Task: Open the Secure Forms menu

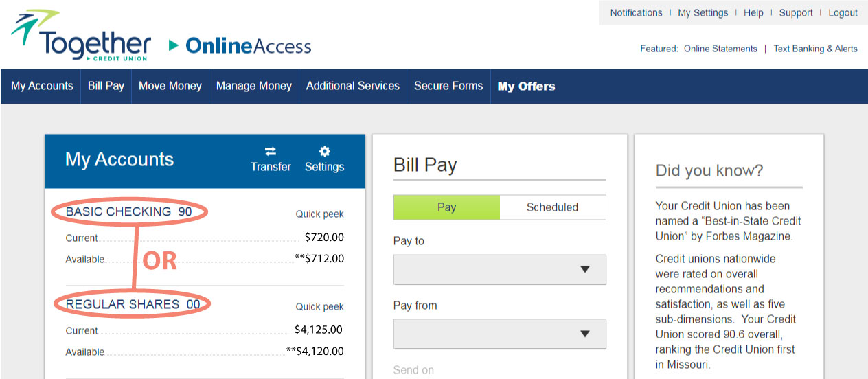Action: pos(448,87)
